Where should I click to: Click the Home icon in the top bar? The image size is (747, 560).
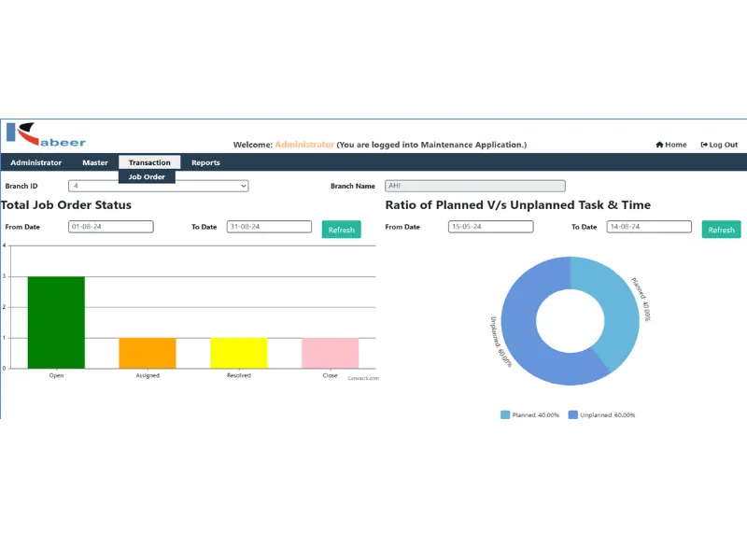click(661, 145)
